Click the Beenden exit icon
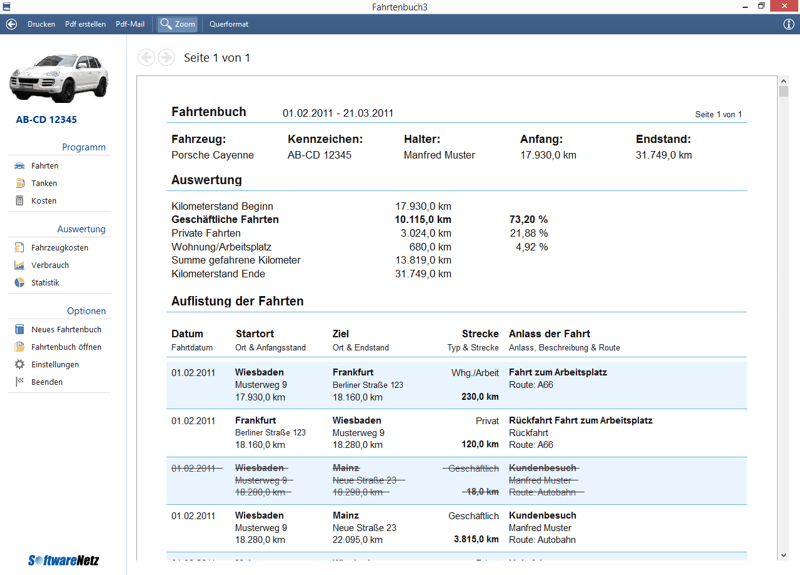800x575 pixels. [19, 382]
